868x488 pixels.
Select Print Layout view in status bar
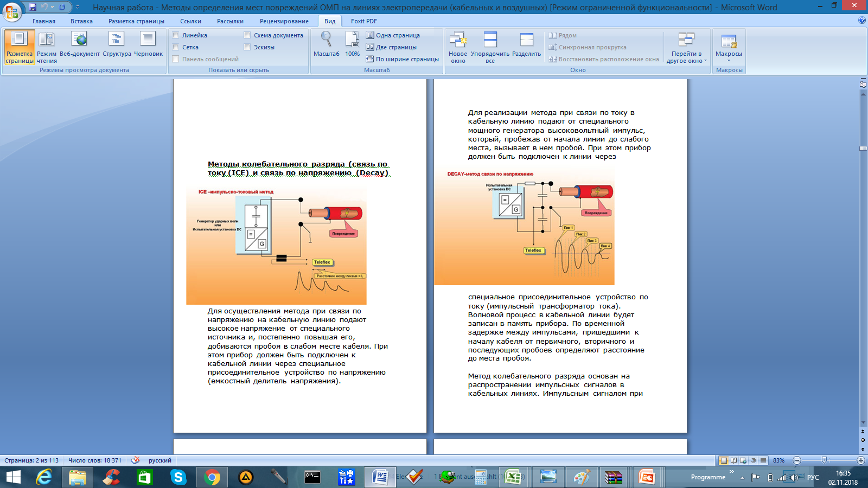(x=723, y=460)
